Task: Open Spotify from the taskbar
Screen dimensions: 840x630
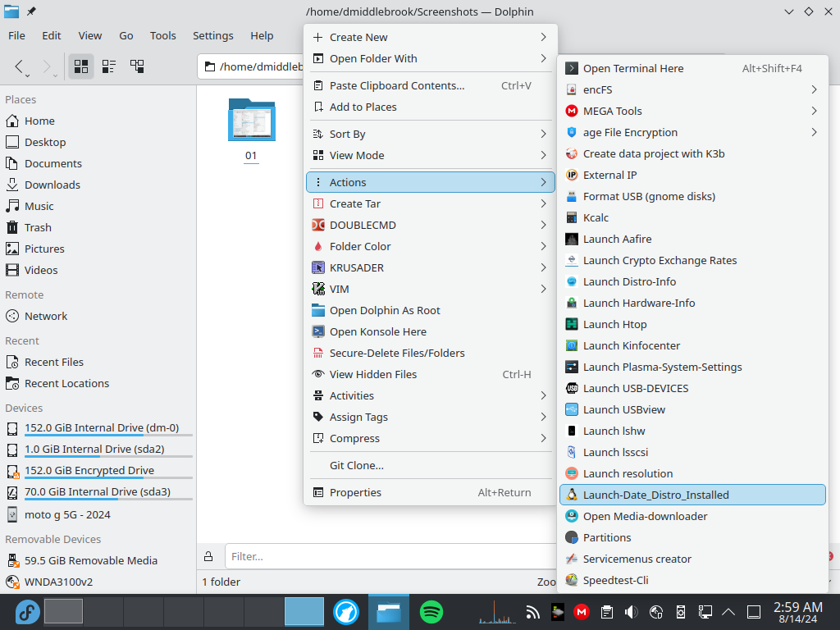Action: pos(431,612)
